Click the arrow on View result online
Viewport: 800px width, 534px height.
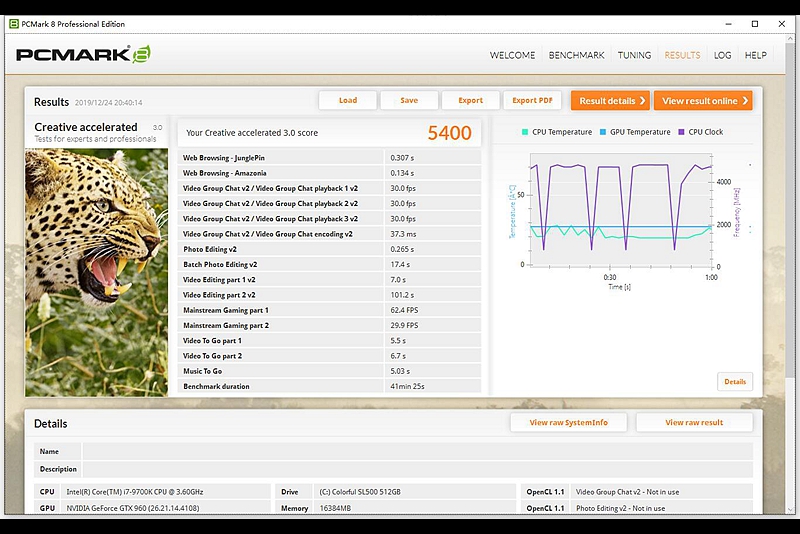tap(744, 101)
